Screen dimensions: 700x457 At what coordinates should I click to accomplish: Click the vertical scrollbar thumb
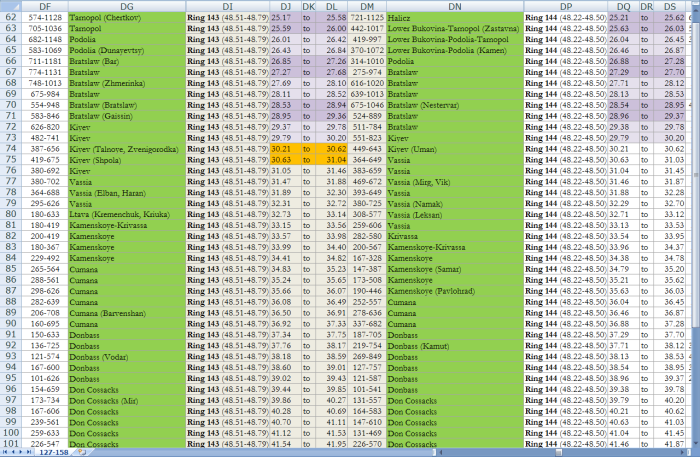[696, 175]
